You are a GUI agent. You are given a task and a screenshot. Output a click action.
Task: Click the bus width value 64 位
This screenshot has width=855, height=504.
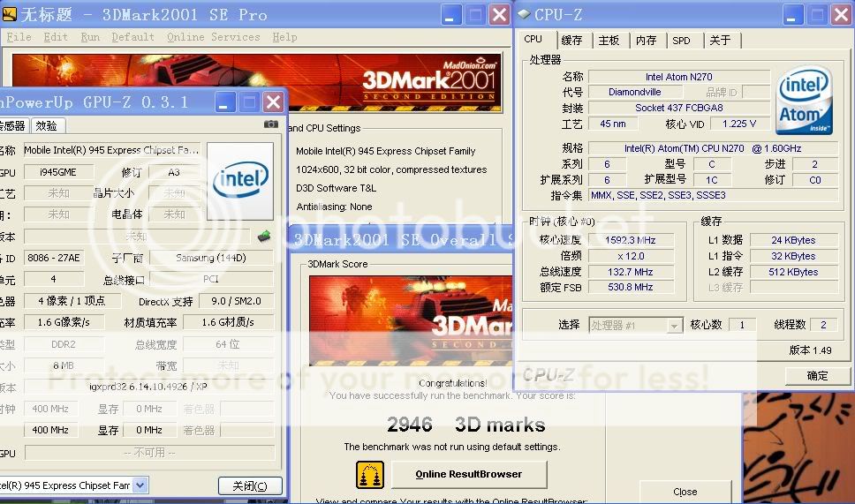pyautogui.click(x=228, y=344)
